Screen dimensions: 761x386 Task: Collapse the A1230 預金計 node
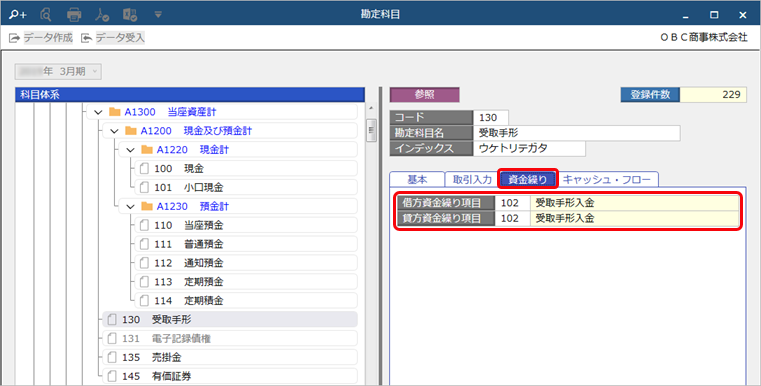[130, 206]
